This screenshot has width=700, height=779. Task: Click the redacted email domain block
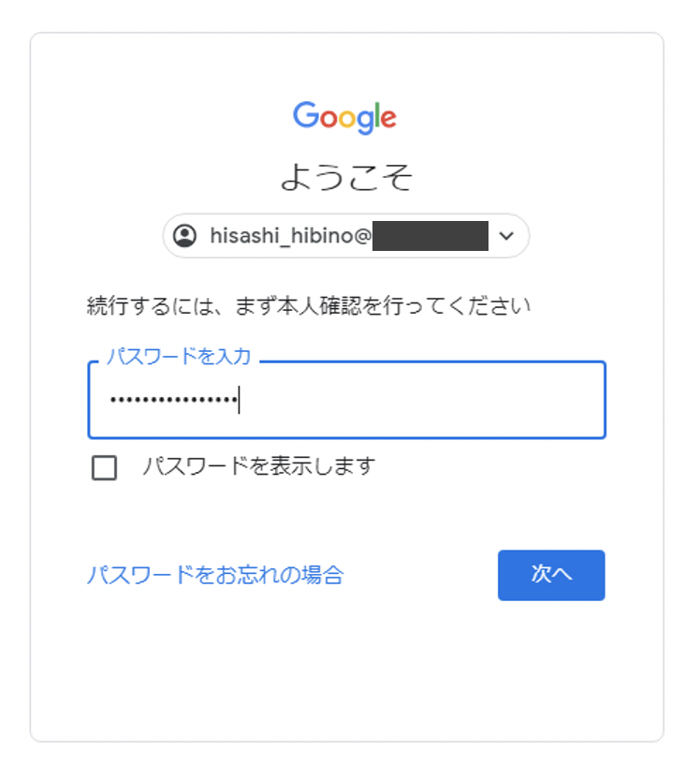(430, 236)
